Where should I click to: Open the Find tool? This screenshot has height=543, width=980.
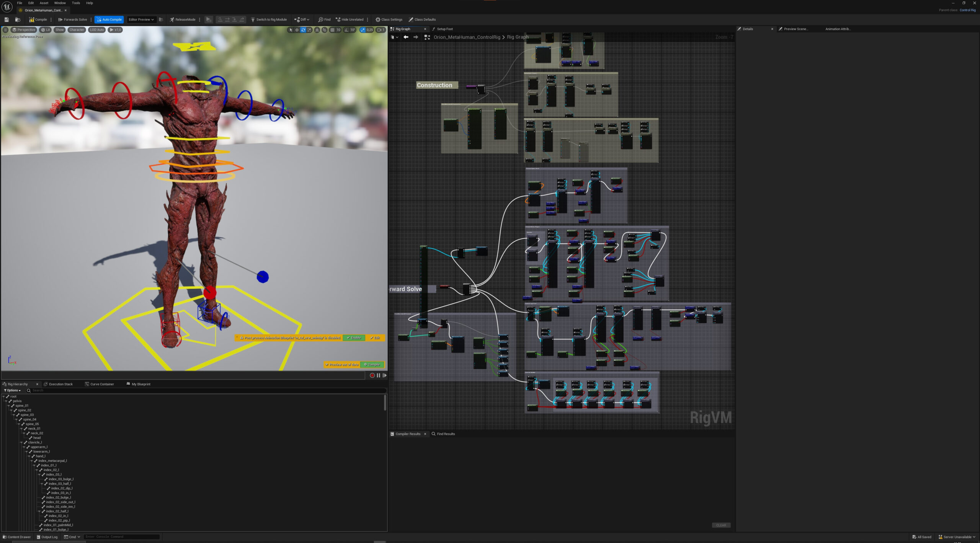(x=324, y=20)
